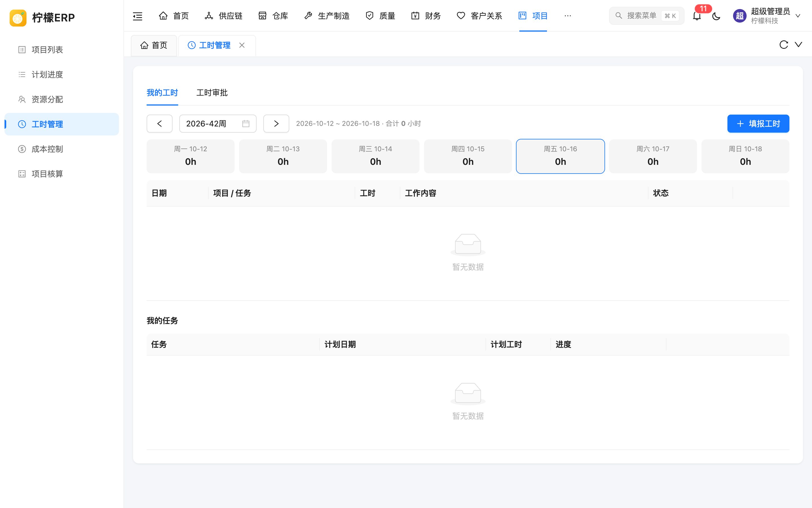
Task: Open the 客户关系 top navigation menu
Action: coord(480,16)
